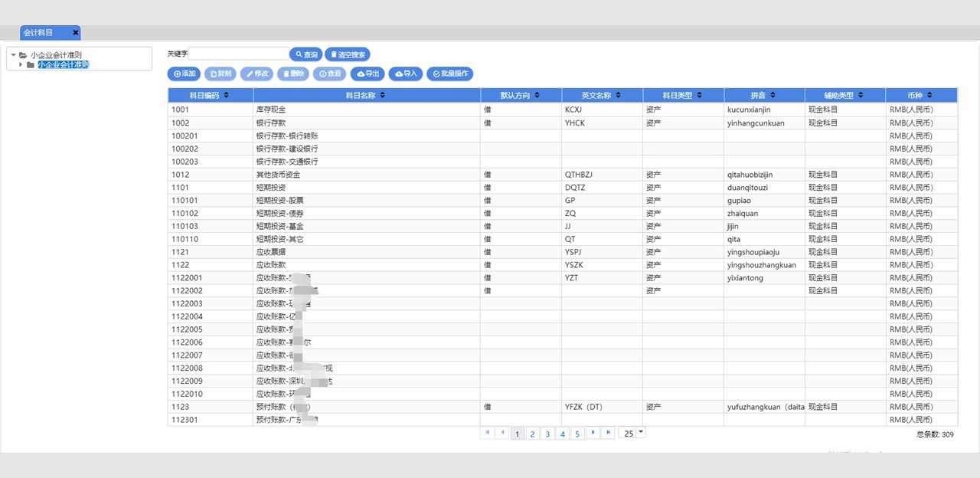Open the 批量操作 batch operations button
This screenshot has width=980, height=478.
(450, 74)
